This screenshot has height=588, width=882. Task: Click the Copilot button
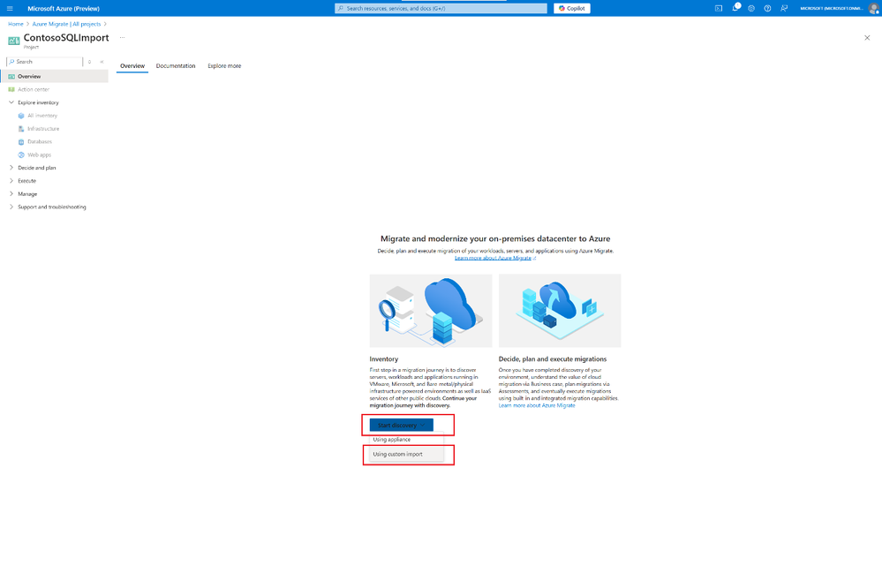tap(571, 9)
